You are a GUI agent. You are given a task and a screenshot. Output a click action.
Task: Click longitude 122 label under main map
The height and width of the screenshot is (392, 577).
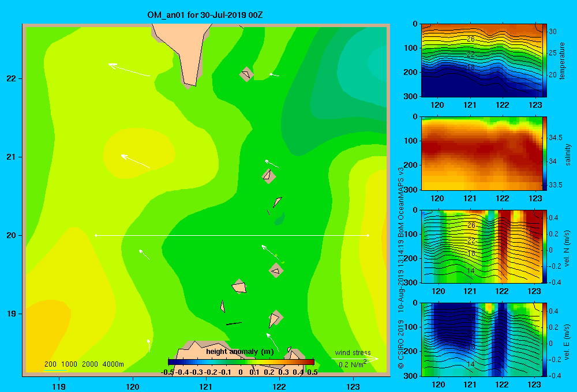pos(280,386)
